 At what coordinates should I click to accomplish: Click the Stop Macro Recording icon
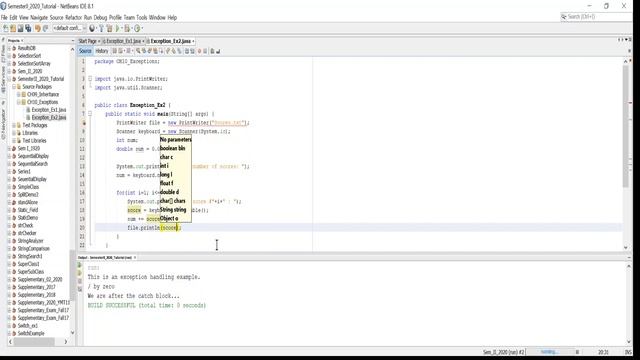click(205, 51)
